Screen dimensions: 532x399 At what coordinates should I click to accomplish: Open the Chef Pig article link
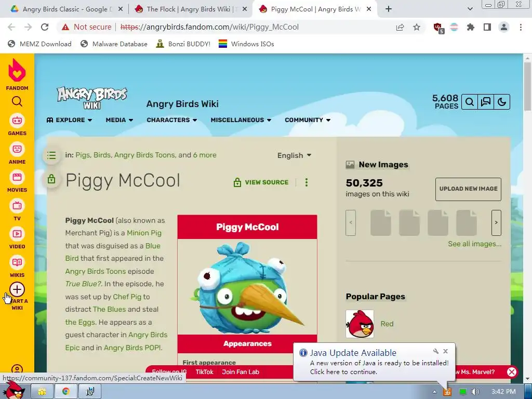127,297
